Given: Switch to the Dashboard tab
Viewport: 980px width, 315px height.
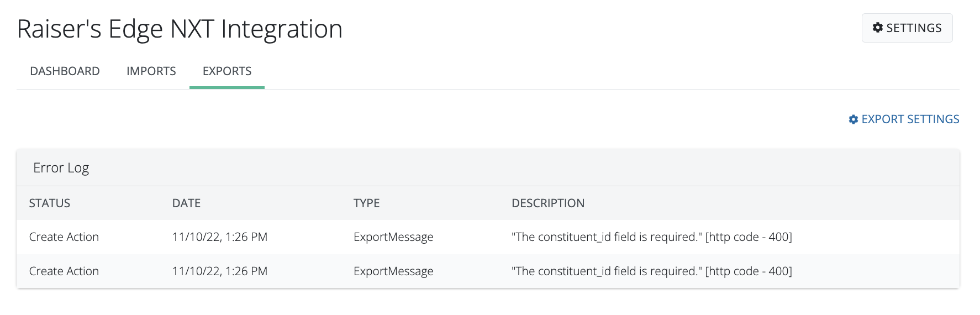Looking at the screenshot, I should pyautogui.click(x=65, y=71).
